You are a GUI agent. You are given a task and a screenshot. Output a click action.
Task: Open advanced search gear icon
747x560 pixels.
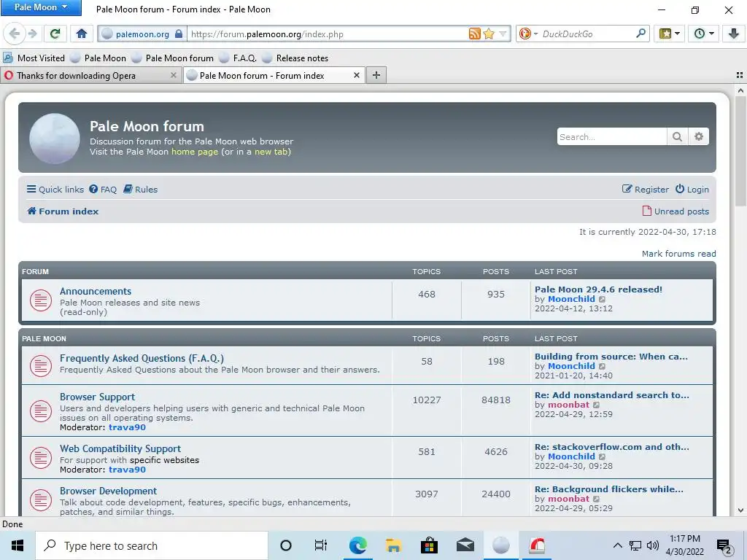click(x=698, y=136)
